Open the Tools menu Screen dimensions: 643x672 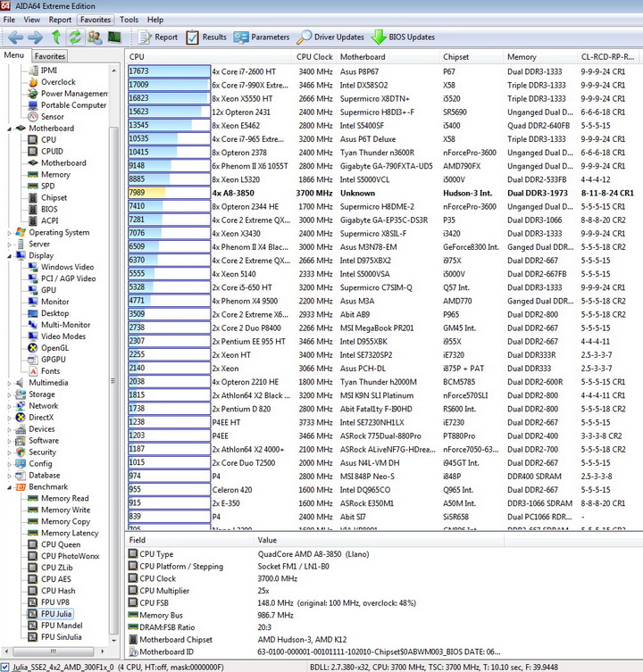[x=129, y=20]
